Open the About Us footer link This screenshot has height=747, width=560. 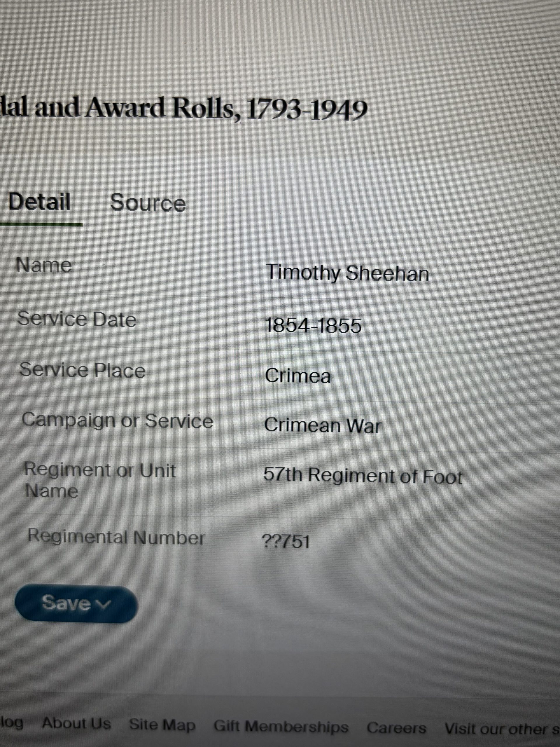[x=76, y=723]
